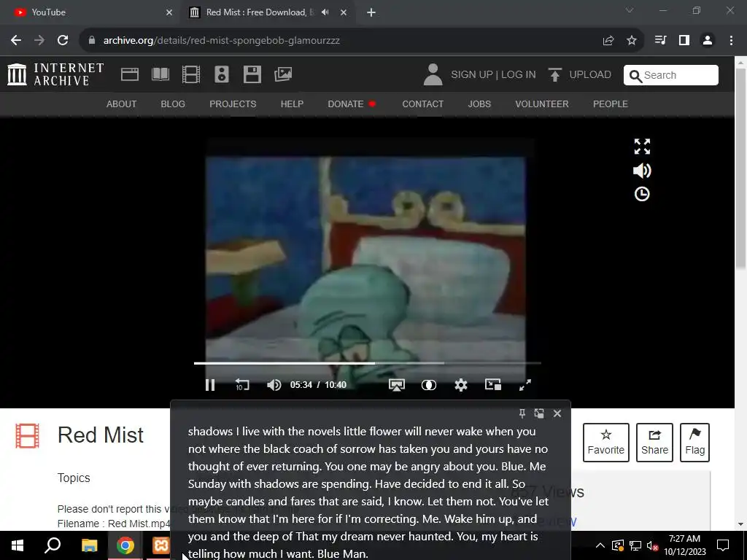Show hidden system tray icons

600,545
